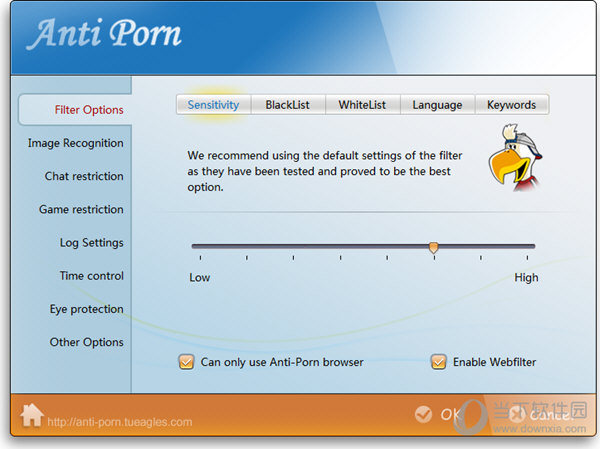Viewport: 600px width, 449px height.
Task: Open Time control section
Action: click(x=91, y=276)
